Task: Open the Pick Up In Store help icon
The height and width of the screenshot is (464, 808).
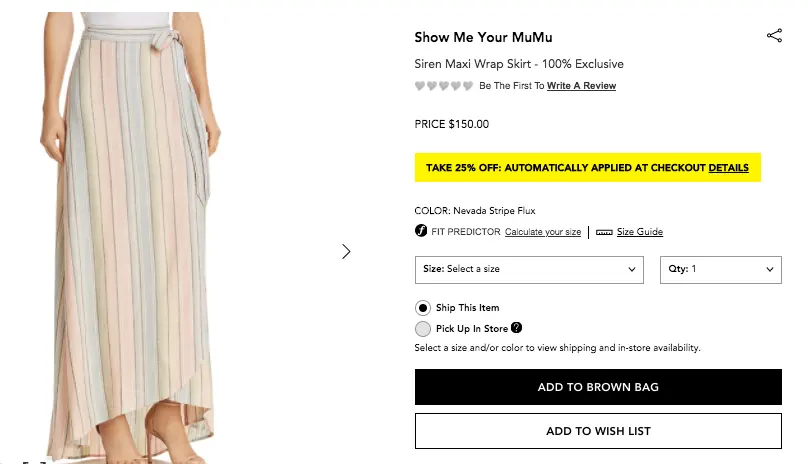Action: pyautogui.click(x=517, y=328)
